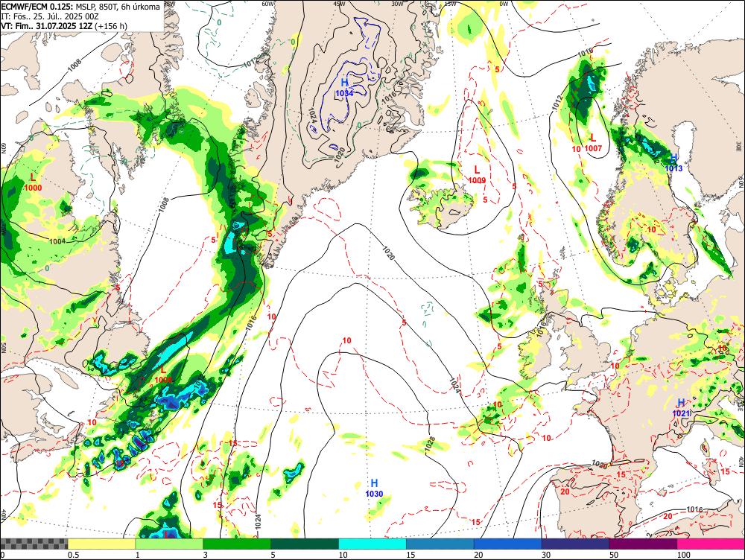
Task: Click the 'L 1000' low marker
Action: (x=33, y=182)
